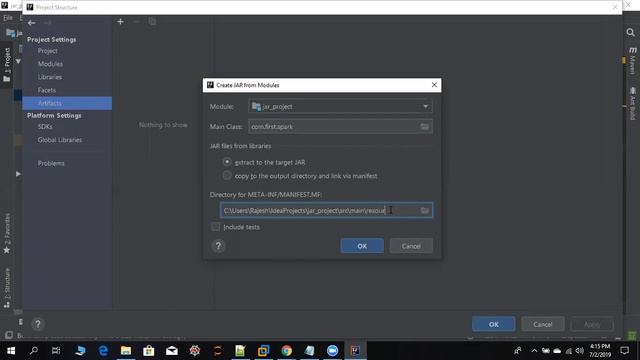Expand the Module dropdown
This screenshot has width=640, height=360.
point(426,107)
